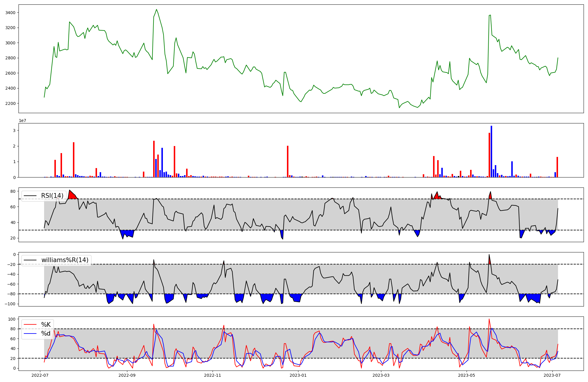The height and width of the screenshot is (382, 588).
Task: Click the 2022-11 x-axis date label
Action: pos(213,375)
